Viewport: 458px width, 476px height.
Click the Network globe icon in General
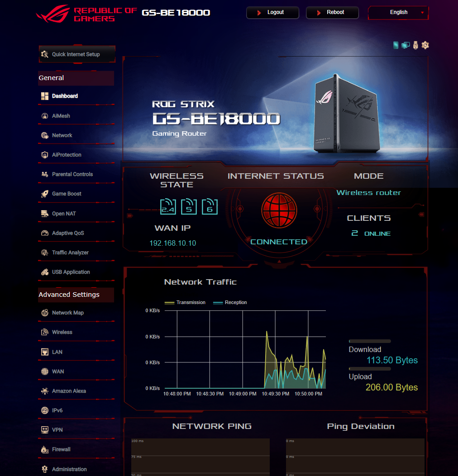pyautogui.click(x=45, y=135)
